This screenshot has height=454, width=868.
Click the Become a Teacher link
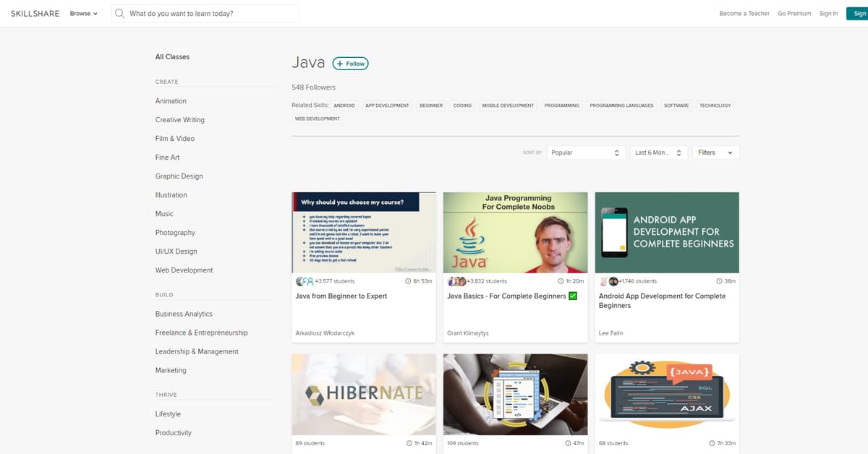tap(744, 13)
